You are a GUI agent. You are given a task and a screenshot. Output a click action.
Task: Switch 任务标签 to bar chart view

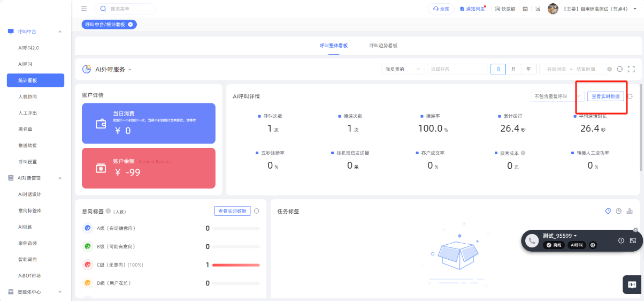630,211
